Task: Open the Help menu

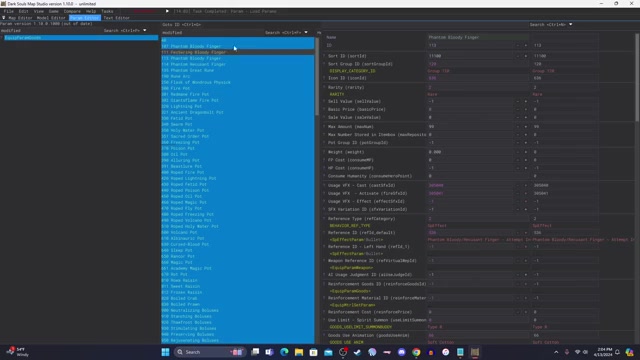Action: tap(91, 11)
